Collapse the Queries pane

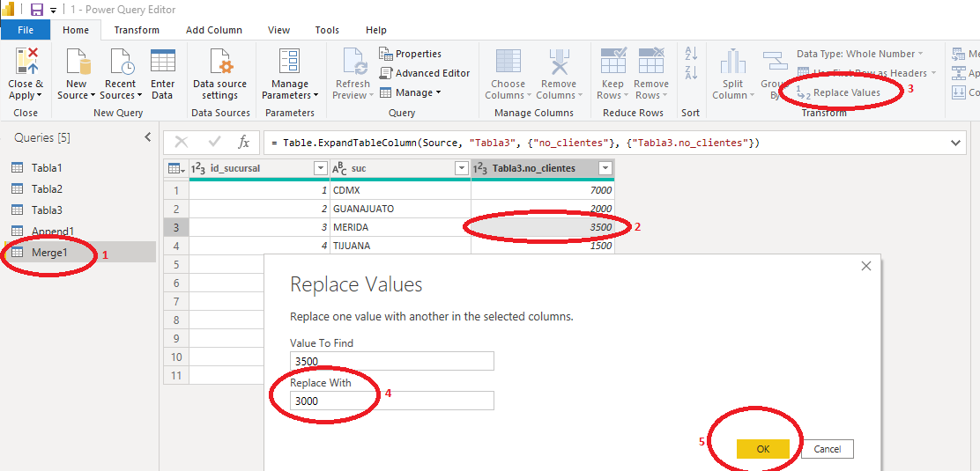(148, 137)
